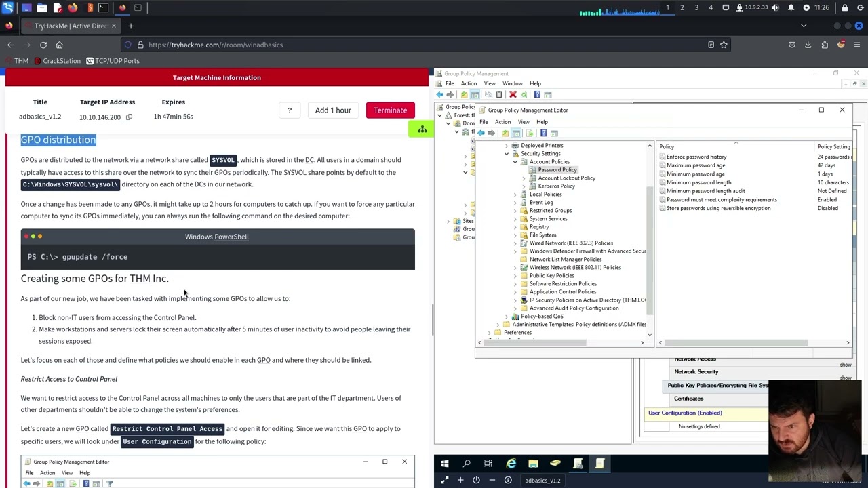Open File menu in Group Policy Management Editor
868x488 pixels.
point(484,122)
